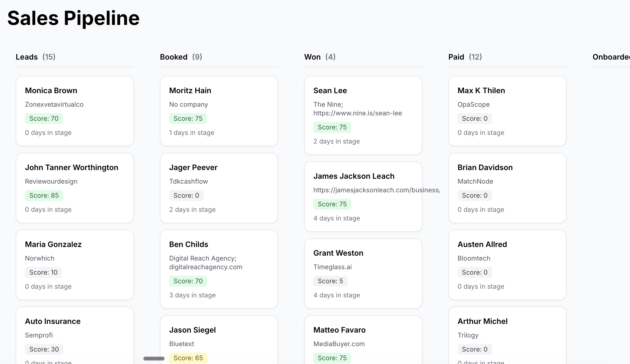The image size is (630, 364).
Task: Open the Monica Brown lead card
Action: coord(75,111)
